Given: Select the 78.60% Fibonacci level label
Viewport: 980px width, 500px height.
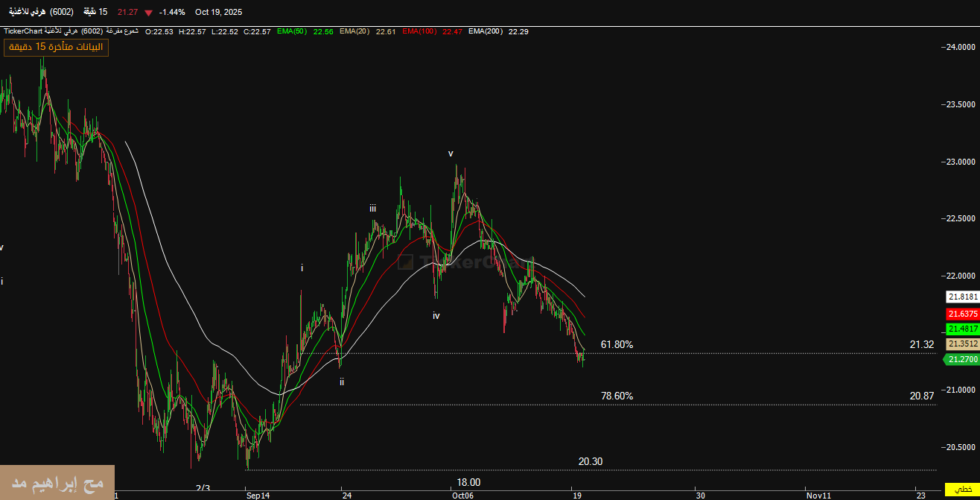Looking at the screenshot, I should point(617,396).
